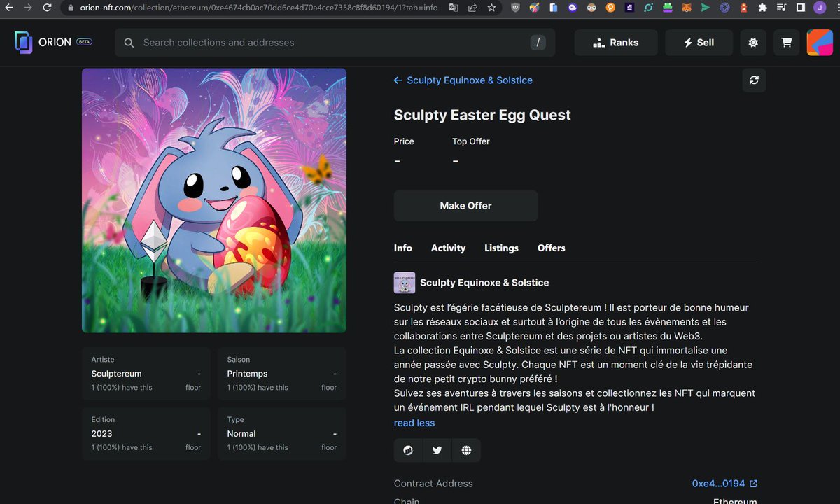Click the collection's small avatar thumbnail
This screenshot has width=840, height=504.
(x=405, y=283)
